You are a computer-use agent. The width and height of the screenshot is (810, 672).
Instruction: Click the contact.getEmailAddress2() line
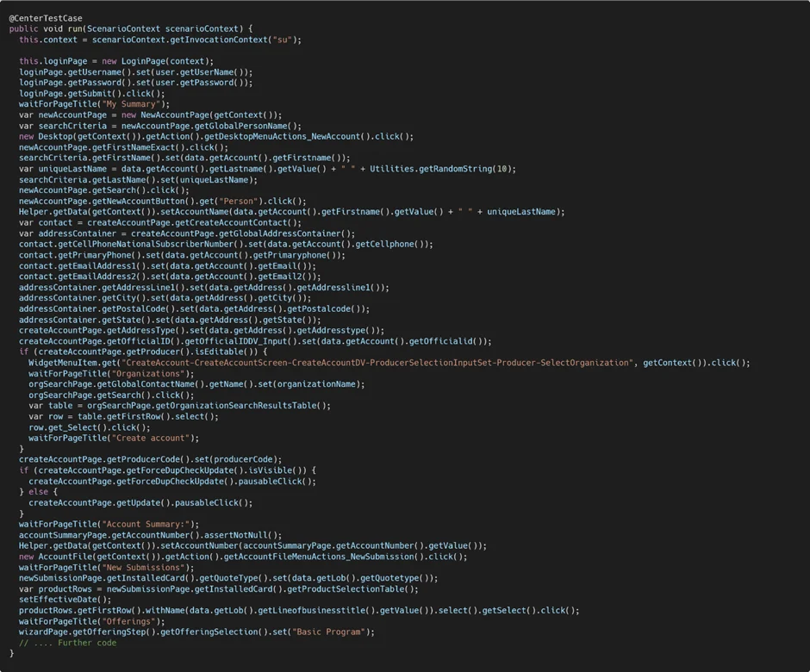[170, 277]
